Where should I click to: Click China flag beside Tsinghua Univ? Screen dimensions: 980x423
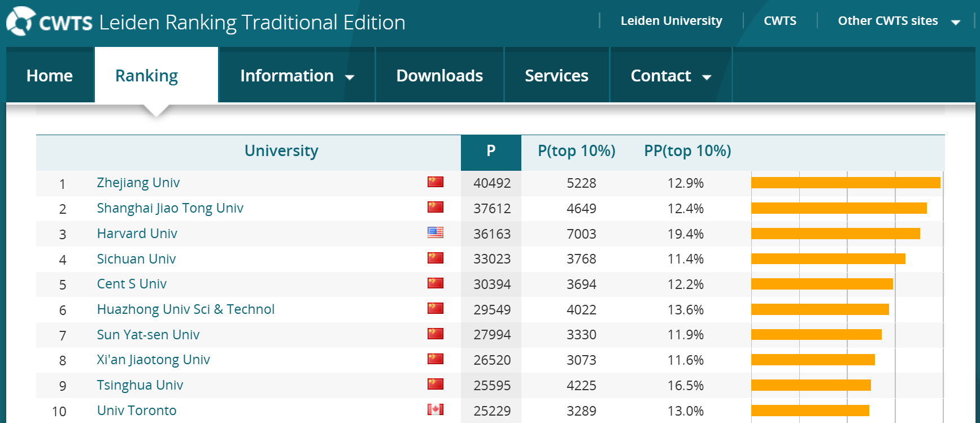point(435,385)
